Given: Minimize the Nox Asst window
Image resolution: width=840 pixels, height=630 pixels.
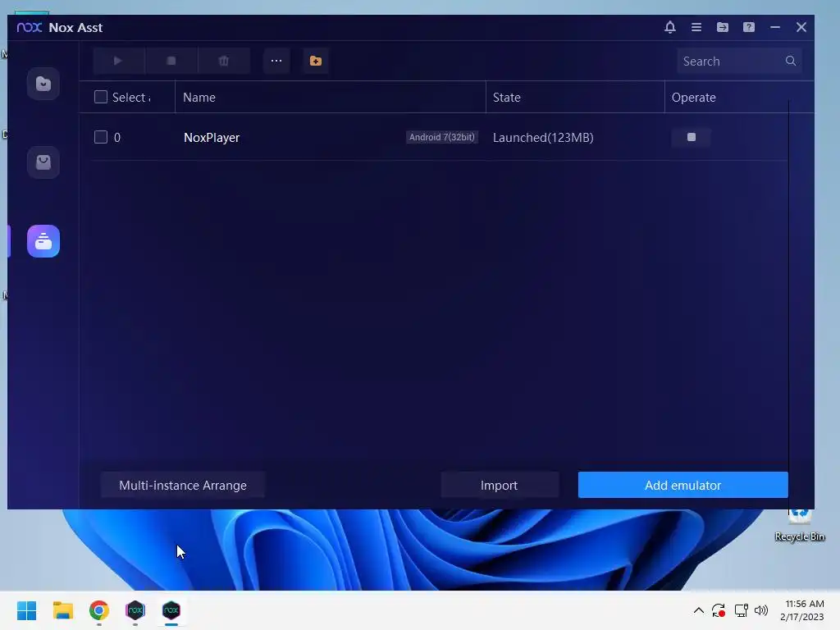Looking at the screenshot, I should pyautogui.click(x=774, y=27).
